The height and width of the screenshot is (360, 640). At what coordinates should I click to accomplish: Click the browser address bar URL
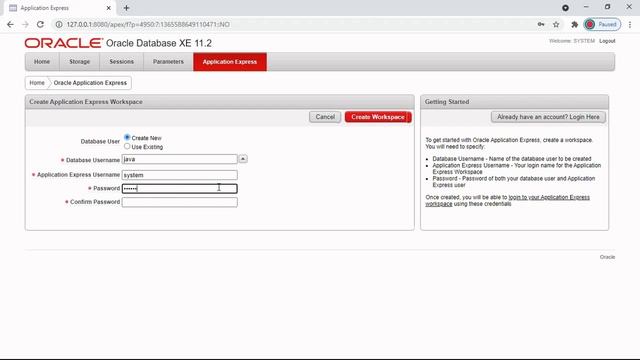148,24
